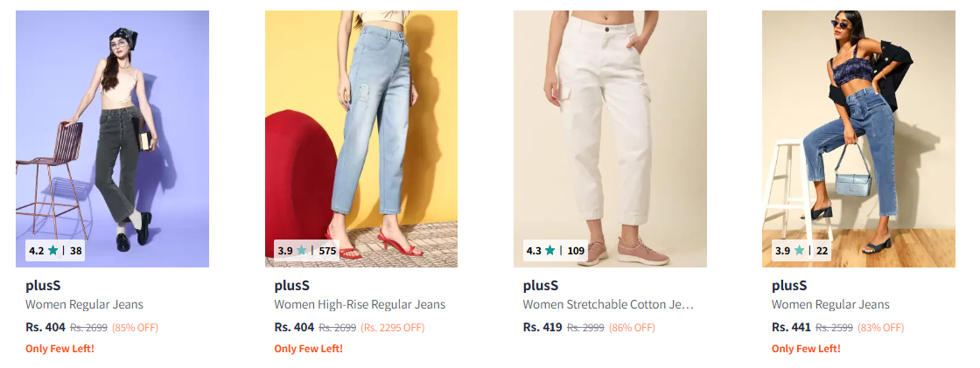
Task: Click star icon on 4.2 rating badge
Action: 53,251
